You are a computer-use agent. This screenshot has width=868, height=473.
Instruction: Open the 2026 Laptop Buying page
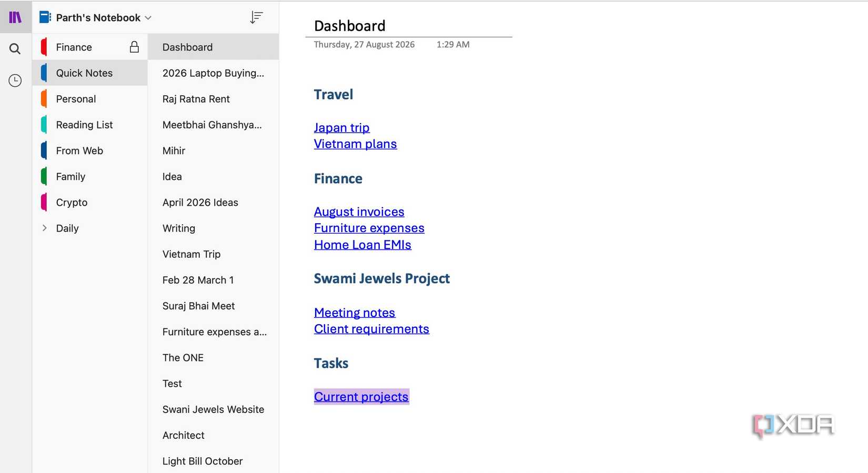[214, 73]
